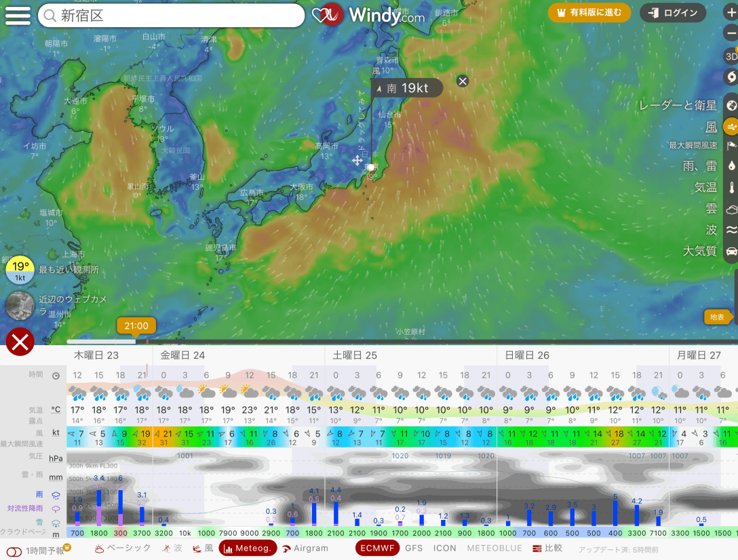Select the temperature thermometer layer
This screenshot has width=738, height=560.
[x=731, y=188]
